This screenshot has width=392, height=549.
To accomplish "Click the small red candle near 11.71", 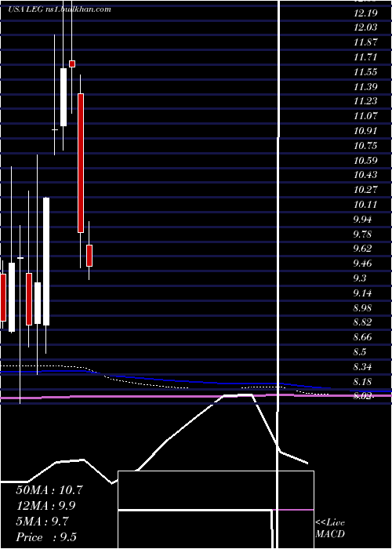I will (72, 64).
